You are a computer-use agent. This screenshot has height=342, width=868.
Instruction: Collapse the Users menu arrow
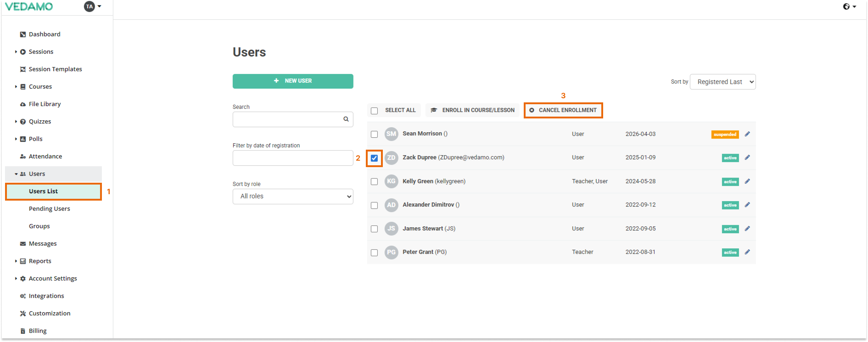pos(16,174)
